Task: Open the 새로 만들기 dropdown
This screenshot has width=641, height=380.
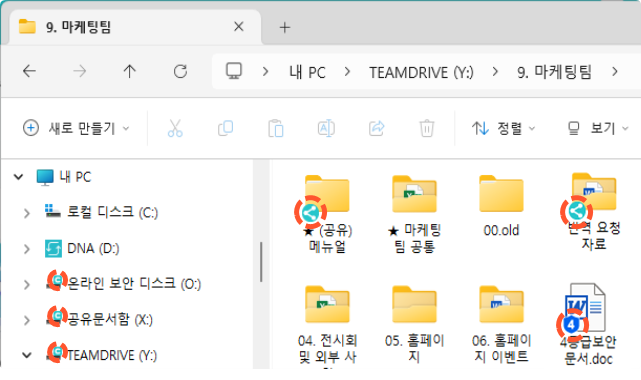Action: point(76,128)
